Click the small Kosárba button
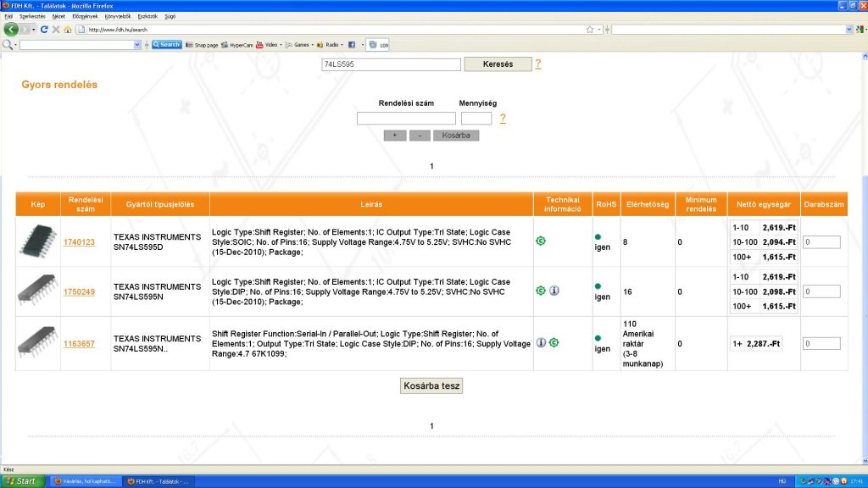 456,136
